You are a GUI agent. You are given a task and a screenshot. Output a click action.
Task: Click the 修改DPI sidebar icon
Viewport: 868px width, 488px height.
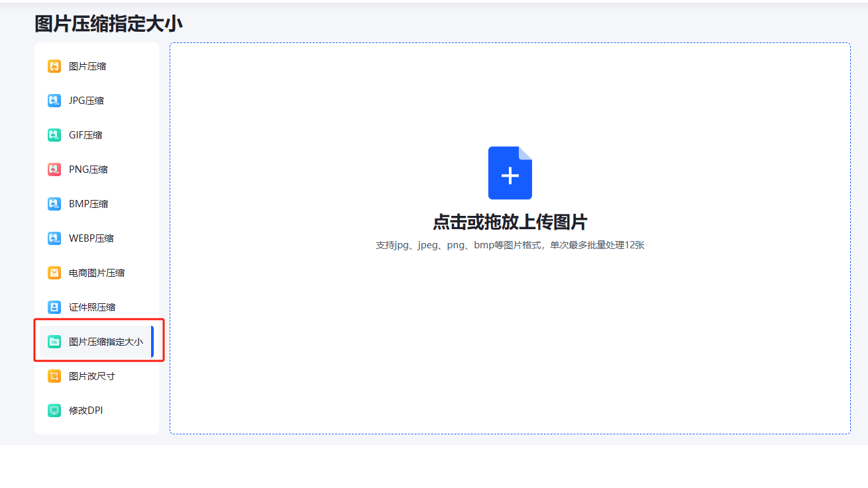(54, 411)
